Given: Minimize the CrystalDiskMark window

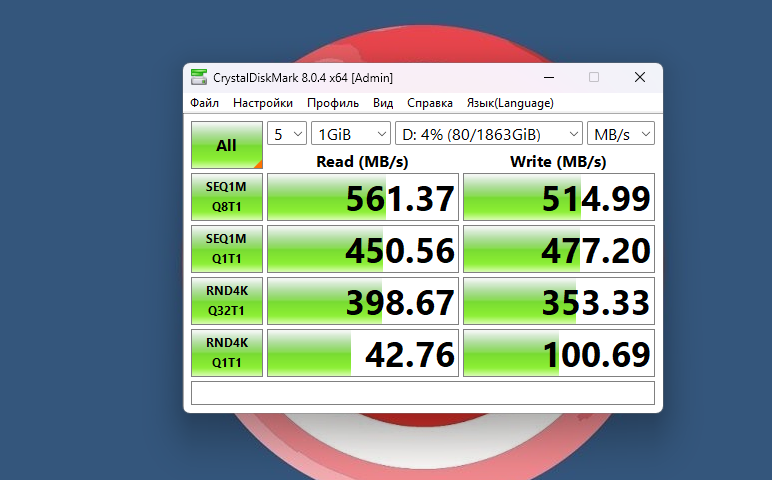Looking at the screenshot, I should (x=549, y=77).
